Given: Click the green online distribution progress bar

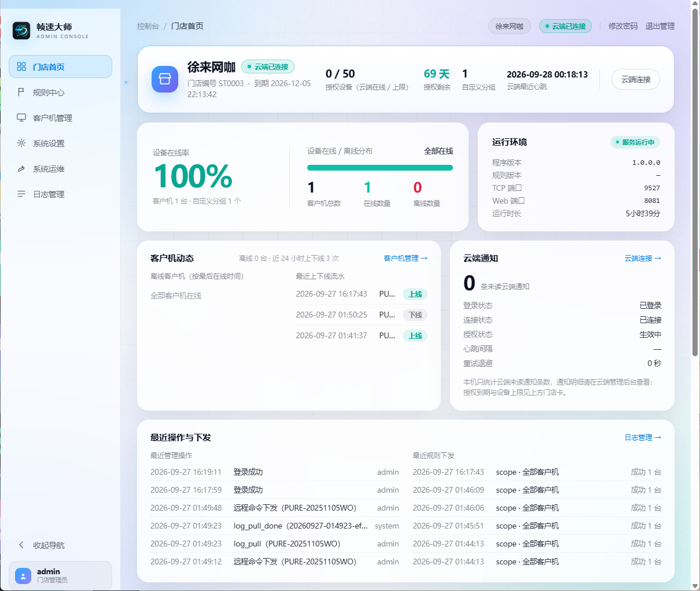Looking at the screenshot, I should click(x=380, y=168).
